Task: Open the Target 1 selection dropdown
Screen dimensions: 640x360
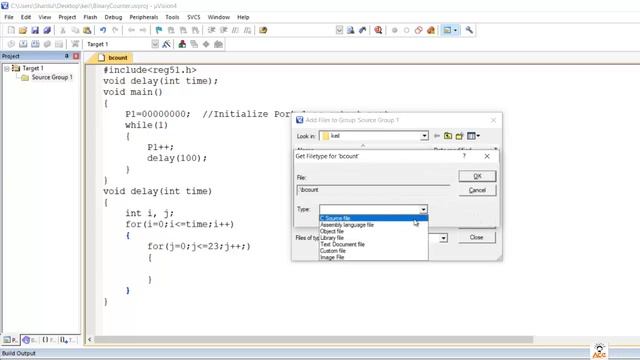Action: [155, 44]
